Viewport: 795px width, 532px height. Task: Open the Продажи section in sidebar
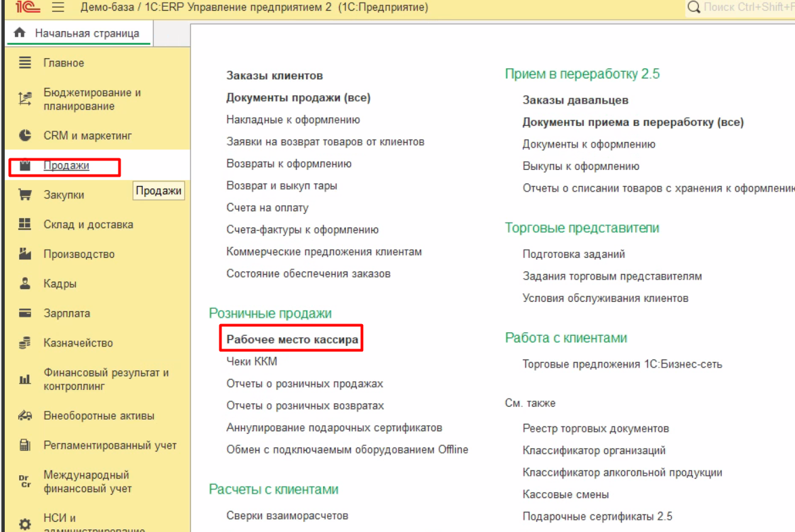point(66,166)
